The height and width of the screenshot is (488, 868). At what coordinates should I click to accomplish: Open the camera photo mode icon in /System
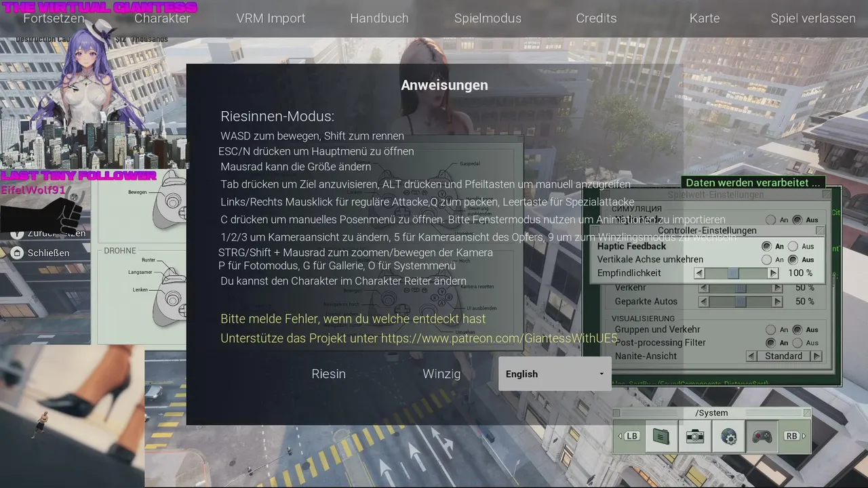point(695,436)
